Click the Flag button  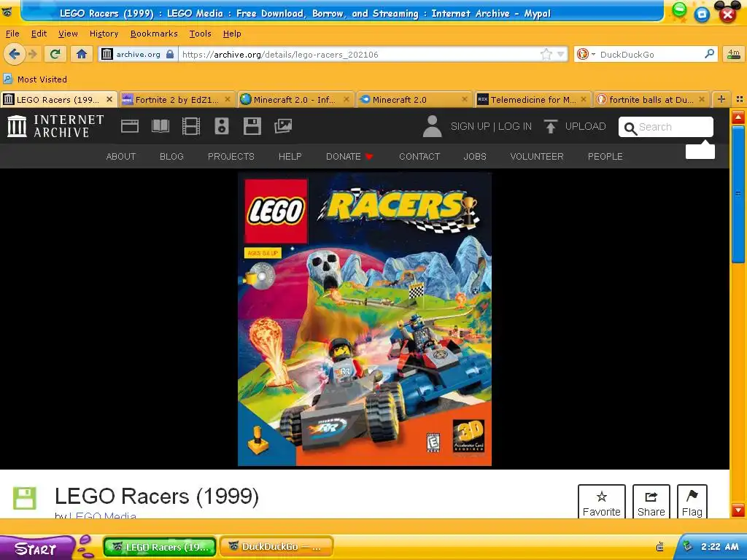click(x=692, y=502)
